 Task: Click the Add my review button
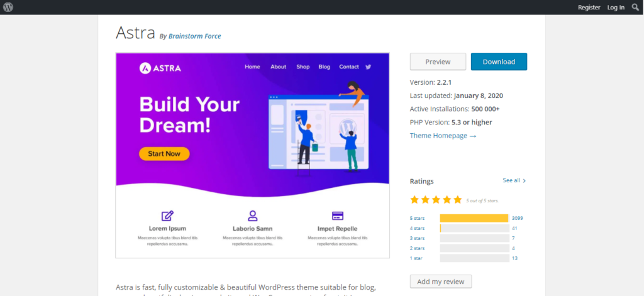point(441,282)
